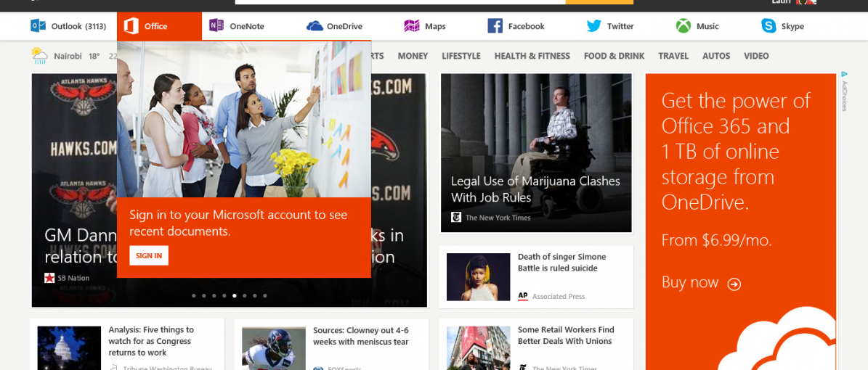Open 'Death of singer Simone Battle' story
This screenshot has width=868, height=370.
click(562, 262)
